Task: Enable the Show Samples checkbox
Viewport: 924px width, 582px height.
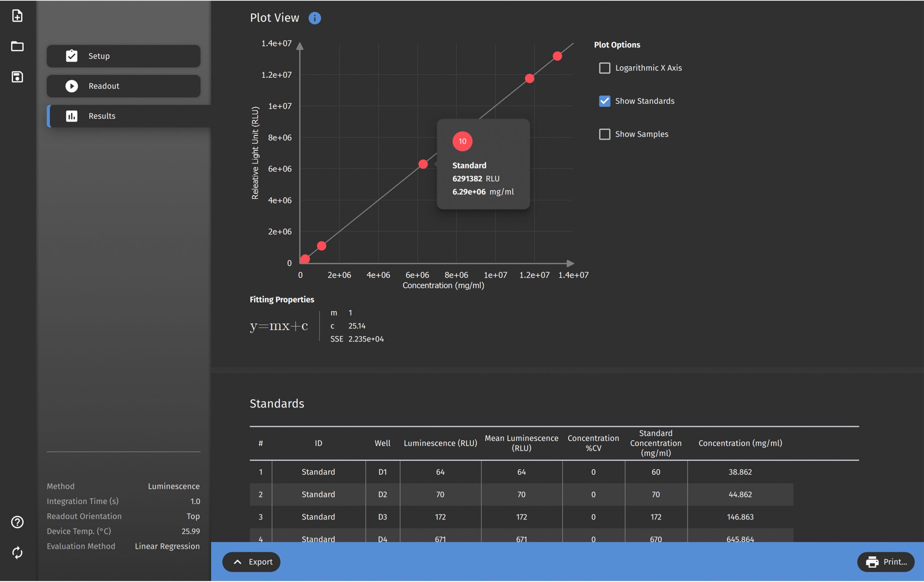Action: tap(605, 134)
